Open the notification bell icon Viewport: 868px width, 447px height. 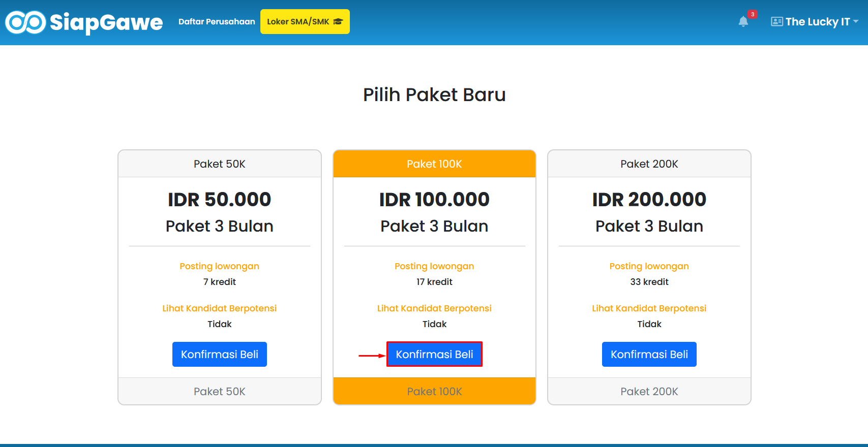click(x=743, y=21)
